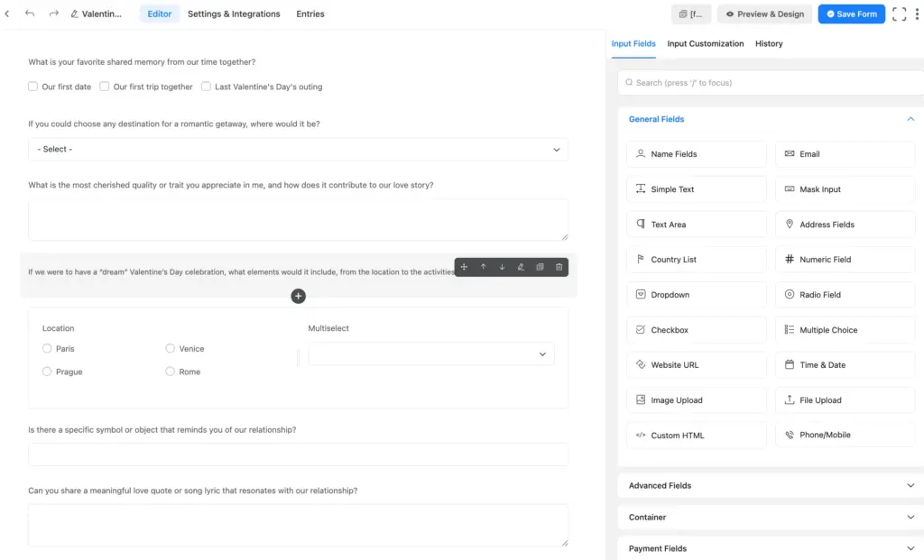Screen dimensions: 924x560
Task: Open the Input Customization tab
Action: [x=705, y=43]
